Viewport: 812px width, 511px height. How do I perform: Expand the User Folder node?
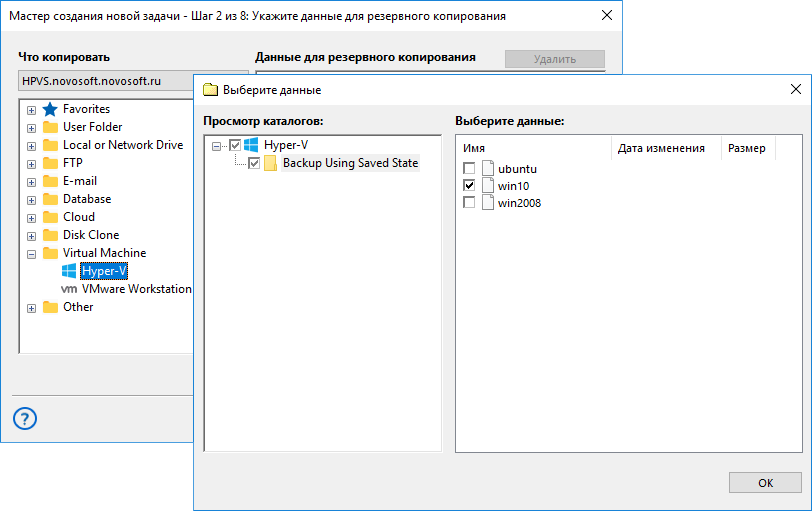pos(32,128)
